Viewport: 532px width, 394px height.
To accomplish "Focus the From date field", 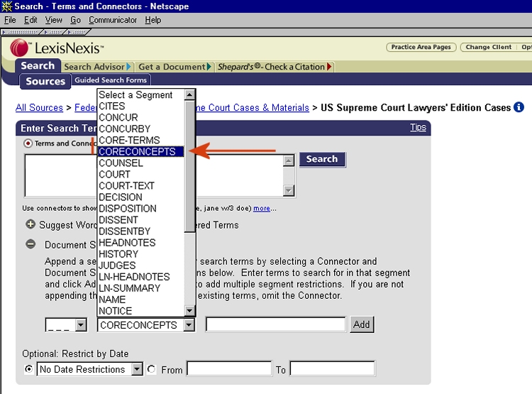I will click(x=229, y=368).
